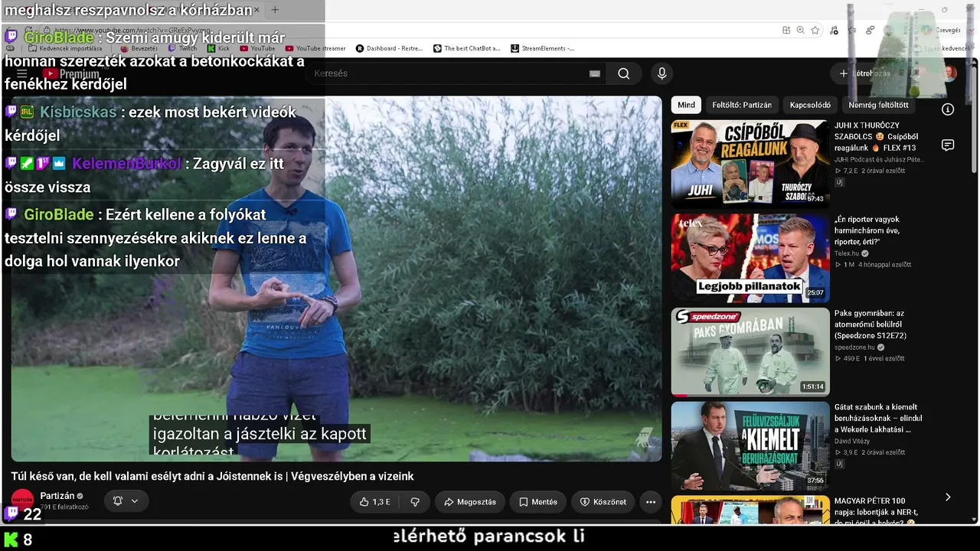Click the chevron arrow at right edge of suggestions
This screenshot has height=551, width=980.
(x=948, y=497)
